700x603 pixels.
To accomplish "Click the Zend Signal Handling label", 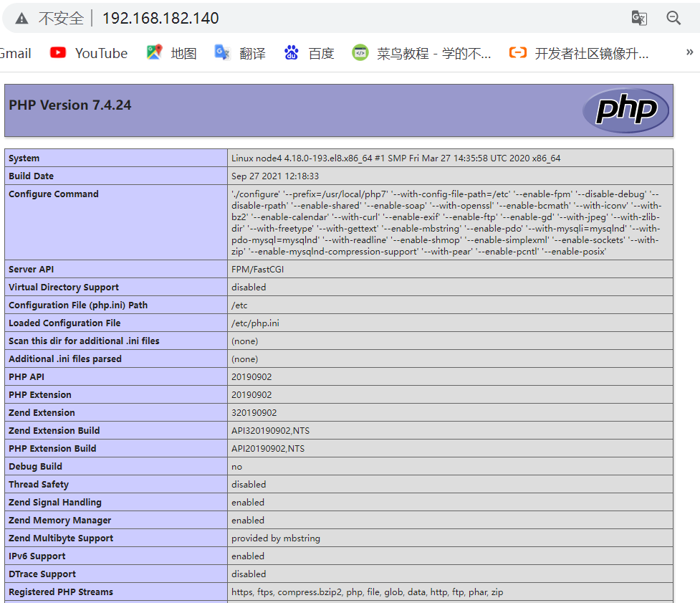I will (x=55, y=502).
